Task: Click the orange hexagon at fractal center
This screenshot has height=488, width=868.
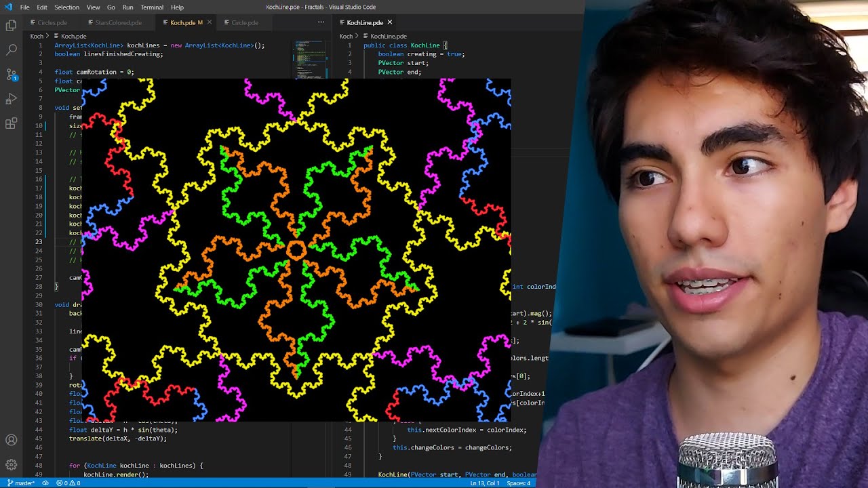Action: [x=296, y=250]
